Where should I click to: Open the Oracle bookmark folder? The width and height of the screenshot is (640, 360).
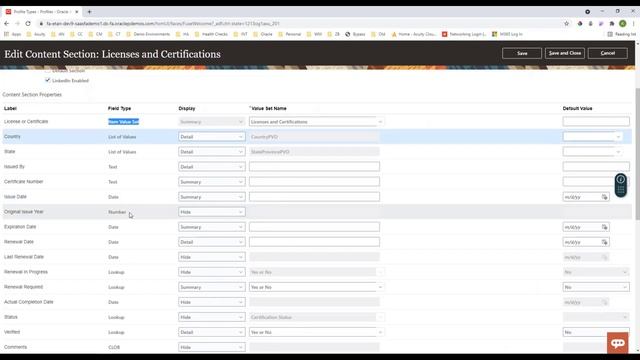coord(263,34)
